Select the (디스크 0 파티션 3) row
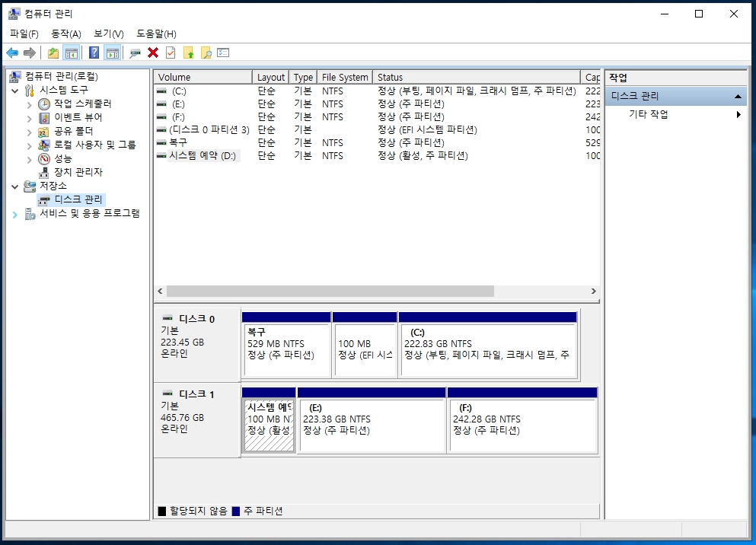756x545 pixels. coord(377,129)
